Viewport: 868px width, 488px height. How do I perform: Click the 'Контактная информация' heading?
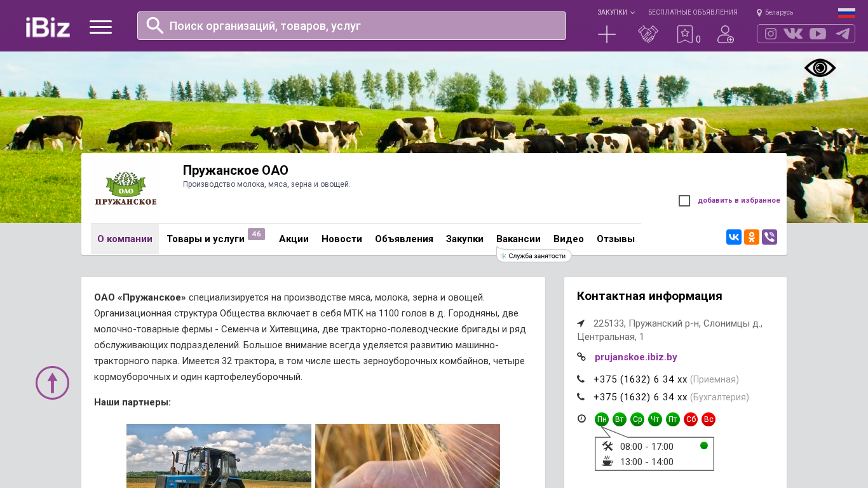pyautogui.click(x=649, y=296)
